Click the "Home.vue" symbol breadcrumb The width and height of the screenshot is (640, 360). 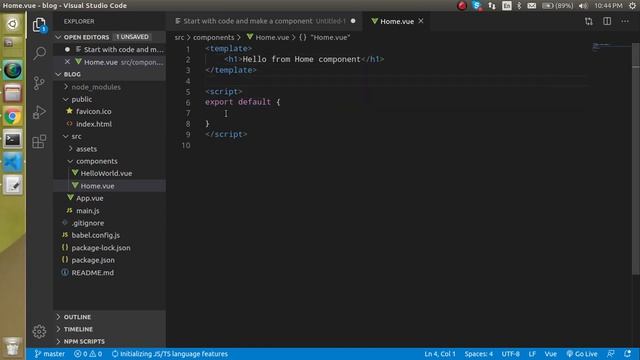pos(325,37)
